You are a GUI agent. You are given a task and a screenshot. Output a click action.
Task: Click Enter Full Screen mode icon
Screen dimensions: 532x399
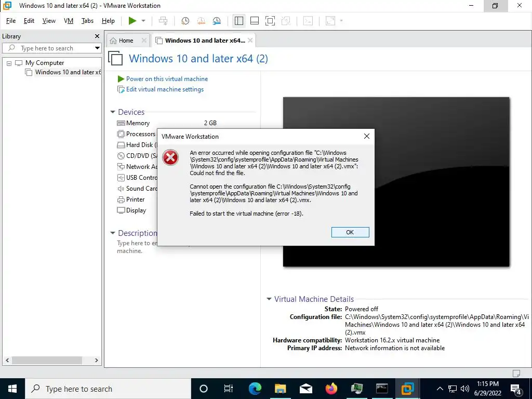tap(270, 21)
